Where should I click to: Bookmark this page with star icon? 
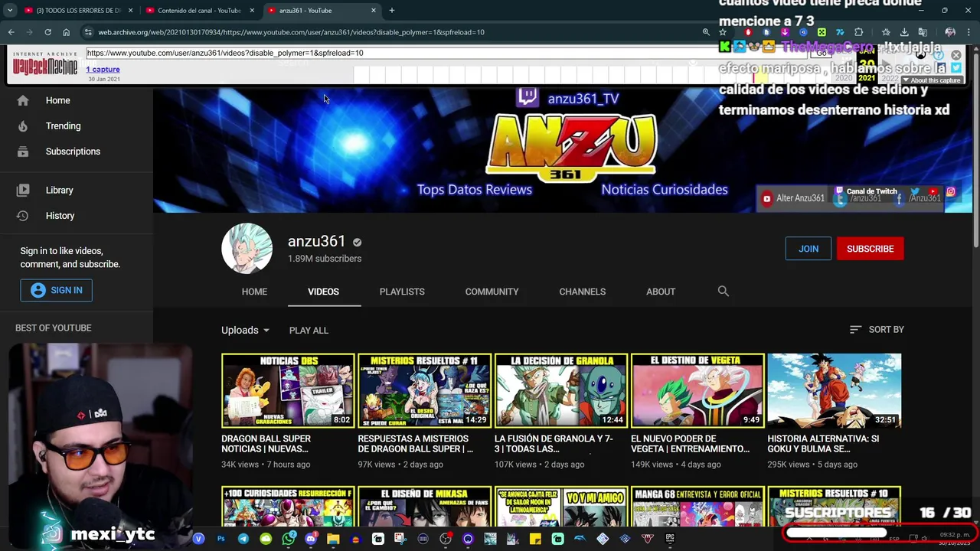(x=723, y=32)
